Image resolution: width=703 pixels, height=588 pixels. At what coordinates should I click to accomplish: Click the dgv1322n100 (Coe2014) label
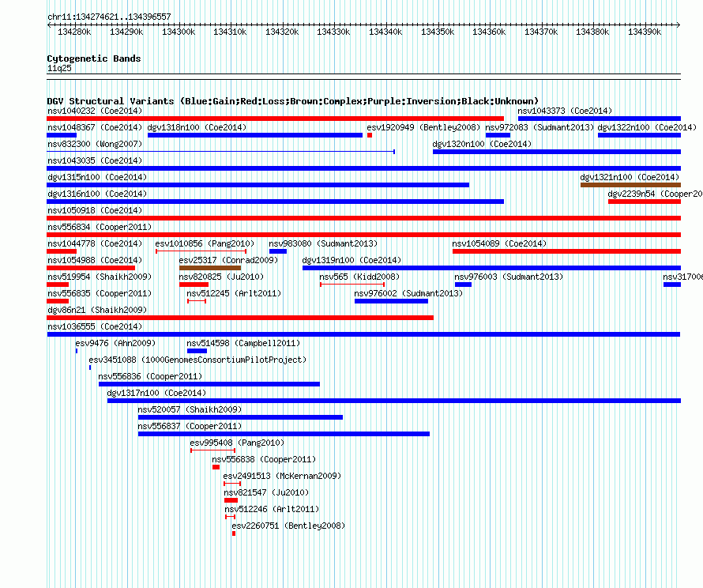tap(646, 127)
